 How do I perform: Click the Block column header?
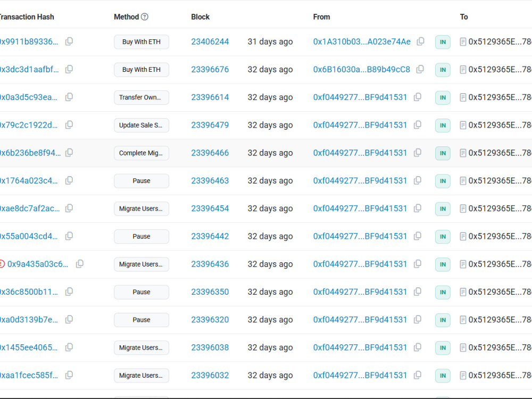pos(200,17)
